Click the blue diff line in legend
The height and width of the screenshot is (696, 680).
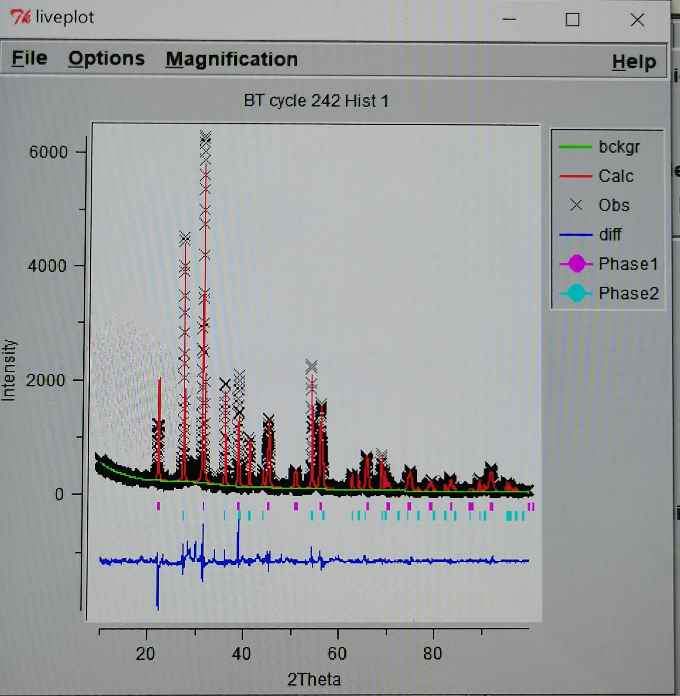click(x=573, y=235)
